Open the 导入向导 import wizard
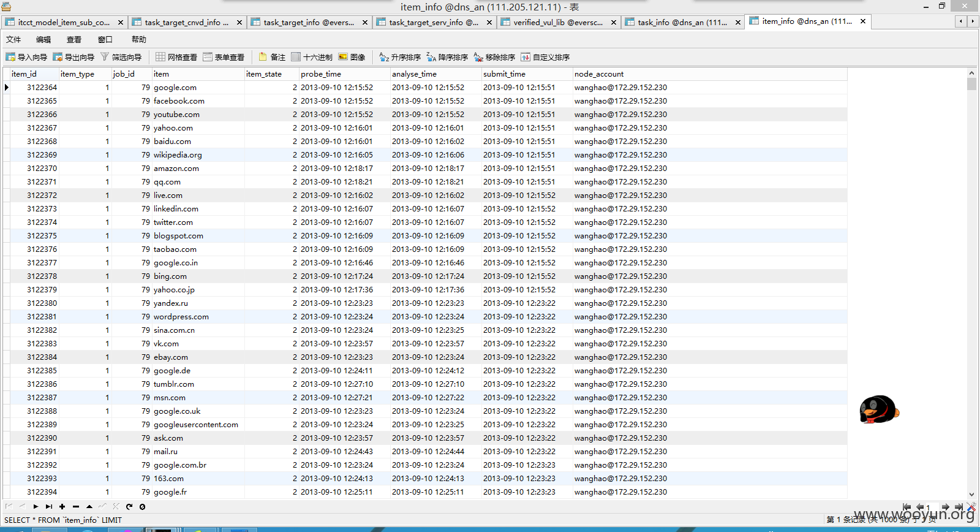This screenshot has height=532, width=980. click(26, 57)
